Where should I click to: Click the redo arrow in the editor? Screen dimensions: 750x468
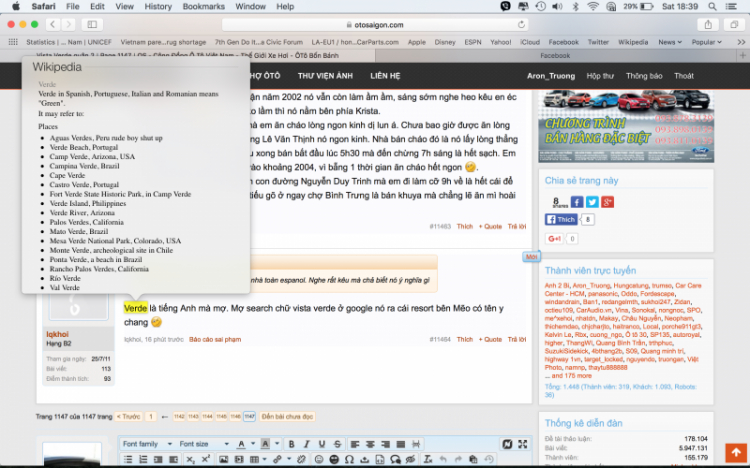click(458, 459)
